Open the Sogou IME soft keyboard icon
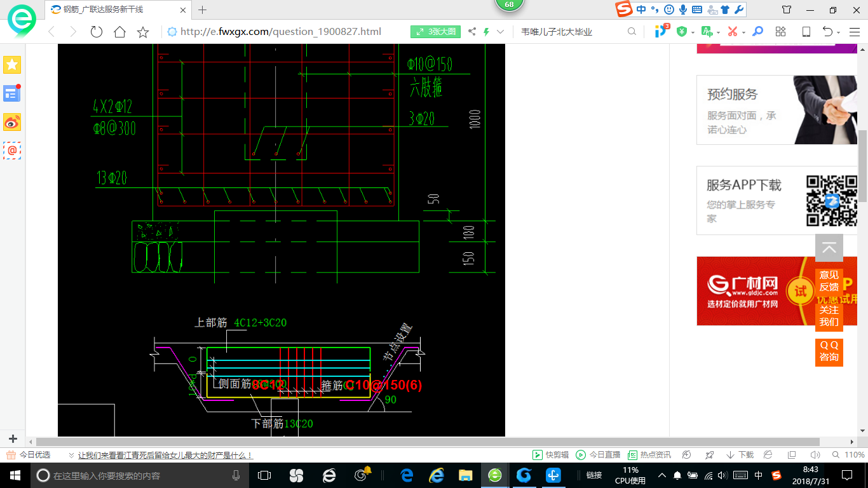Image resolution: width=868 pixels, height=488 pixels. click(696, 10)
